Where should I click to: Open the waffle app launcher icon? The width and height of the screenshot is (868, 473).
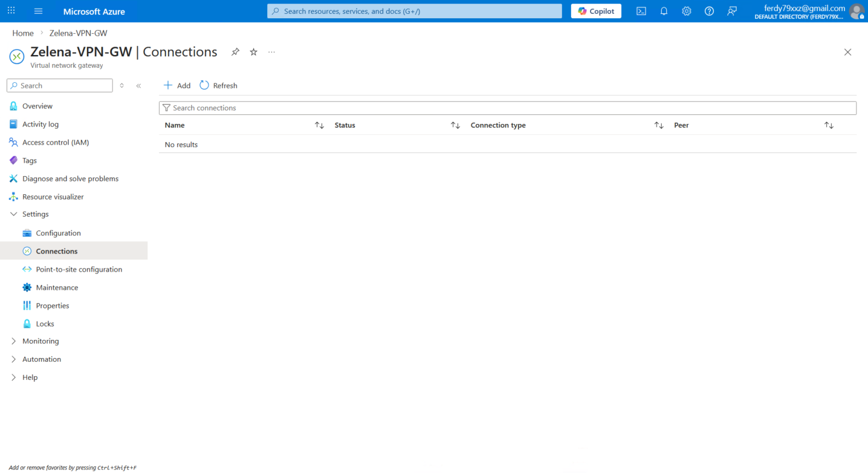click(x=11, y=11)
